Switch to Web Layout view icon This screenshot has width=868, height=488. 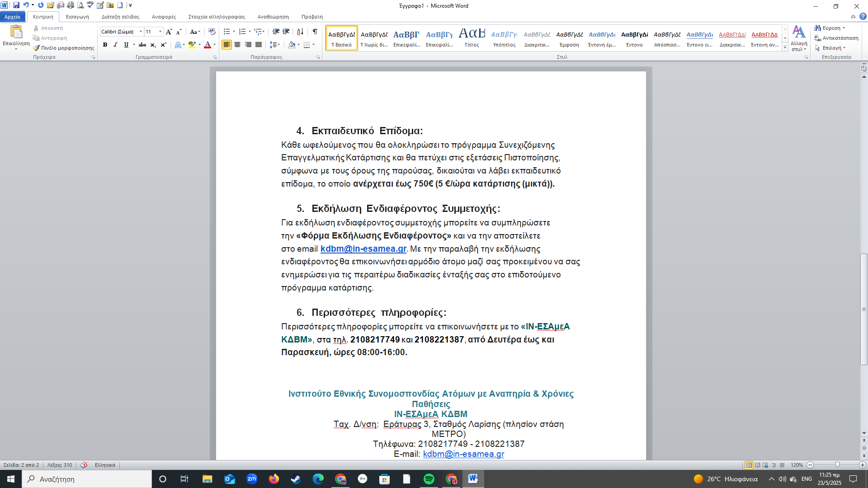[x=765, y=465]
